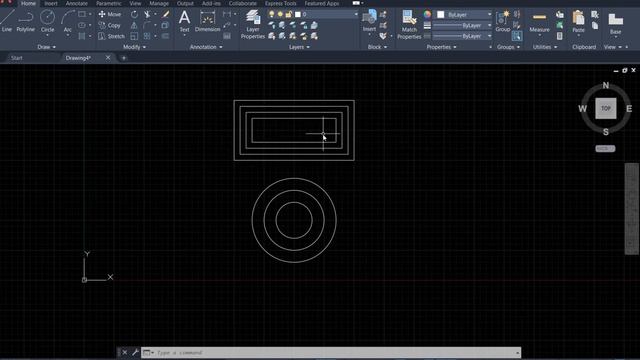The image size is (640, 360).
Task: Toggle layer 0 lock icon
Action: [289, 14]
